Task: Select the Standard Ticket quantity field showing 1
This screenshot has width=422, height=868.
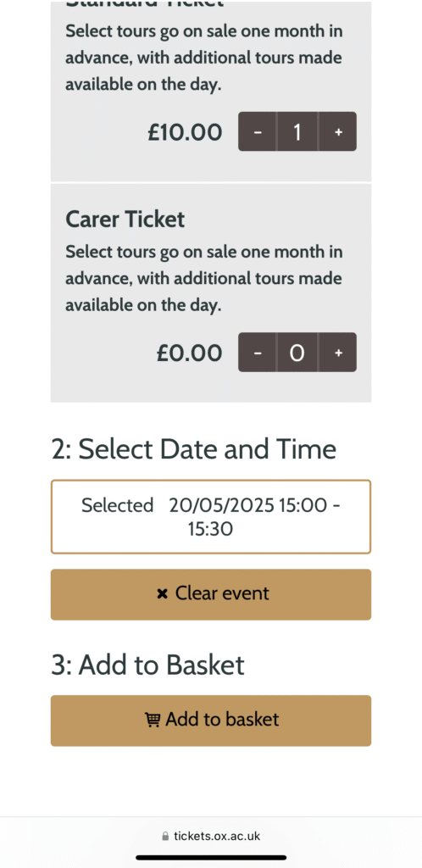Action: tap(297, 131)
